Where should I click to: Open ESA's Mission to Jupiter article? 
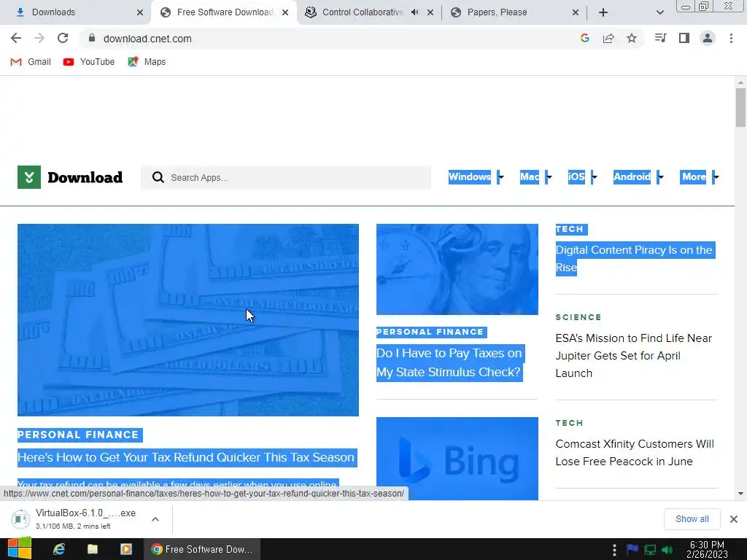pyautogui.click(x=634, y=356)
